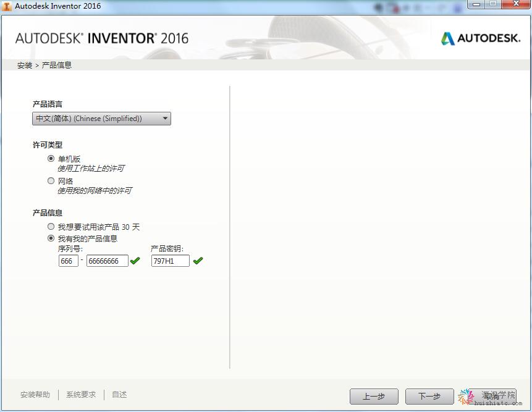This screenshot has width=532, height=412.
Task: Click the green checkmark beside serial number
Action: tap(135, 261)
